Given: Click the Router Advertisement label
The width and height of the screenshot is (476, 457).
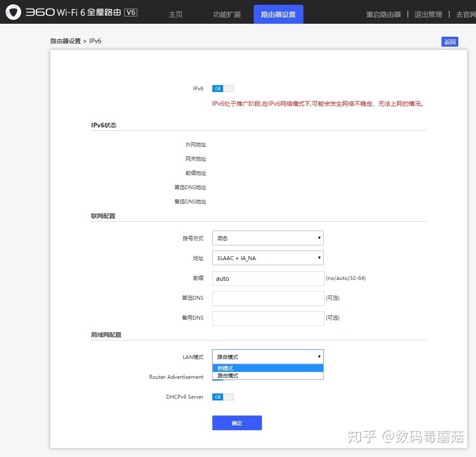Looking at the screenshot, I should tap(177, 377).
